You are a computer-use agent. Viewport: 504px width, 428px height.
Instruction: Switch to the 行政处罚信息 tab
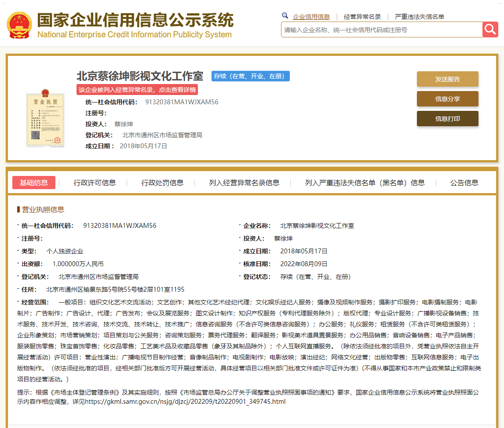click(x=162, y=183)
